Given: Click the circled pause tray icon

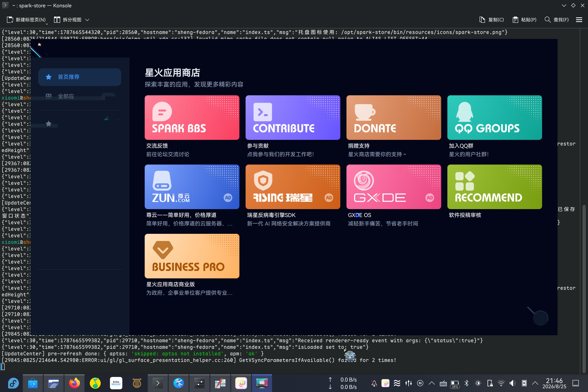Looking at the screenshot, I should point(420,383).
